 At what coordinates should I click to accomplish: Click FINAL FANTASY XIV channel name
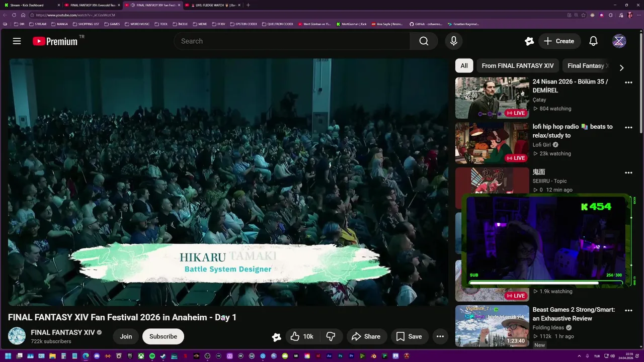point(63,332)
